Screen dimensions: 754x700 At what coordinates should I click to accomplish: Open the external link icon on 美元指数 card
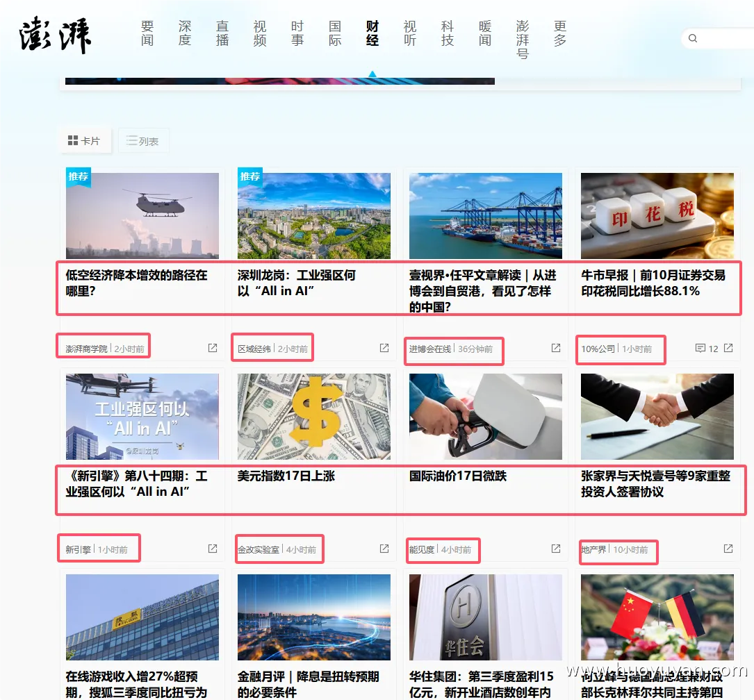384,548
